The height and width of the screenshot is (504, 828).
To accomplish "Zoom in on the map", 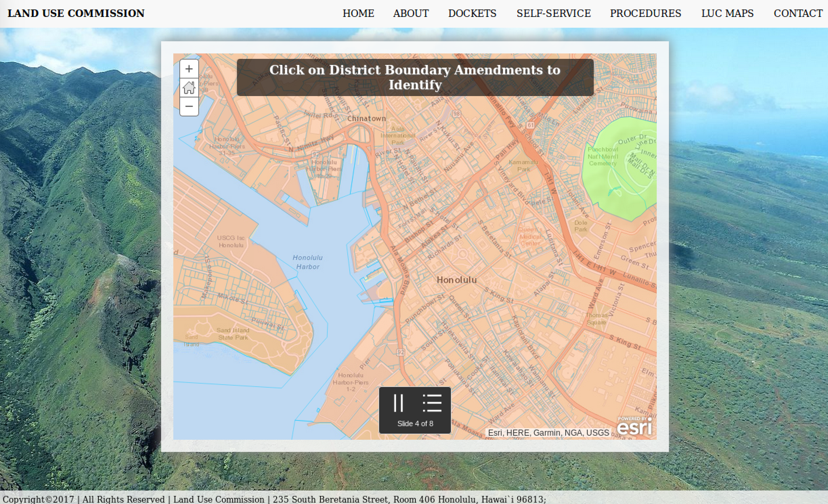I will (189, 69).
